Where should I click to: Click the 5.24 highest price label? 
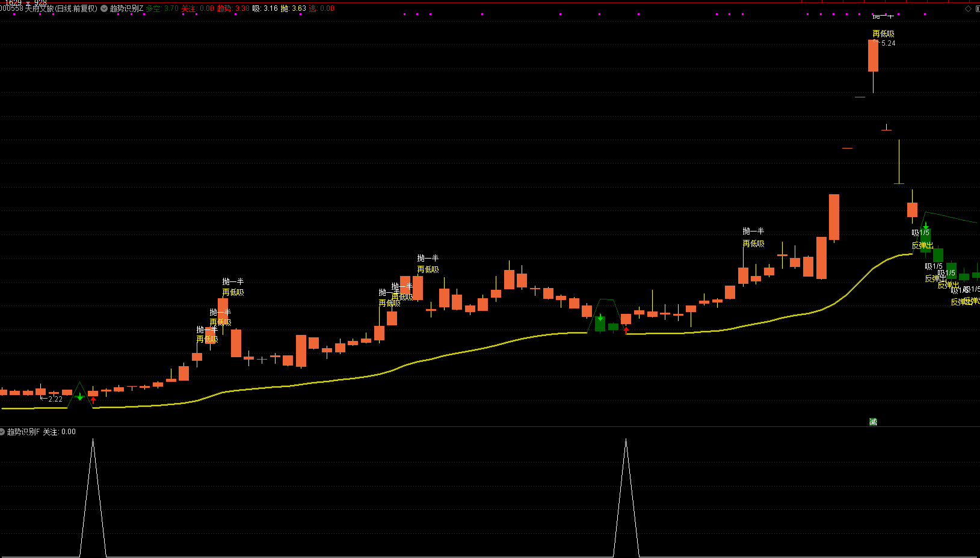tap(888, 43)
